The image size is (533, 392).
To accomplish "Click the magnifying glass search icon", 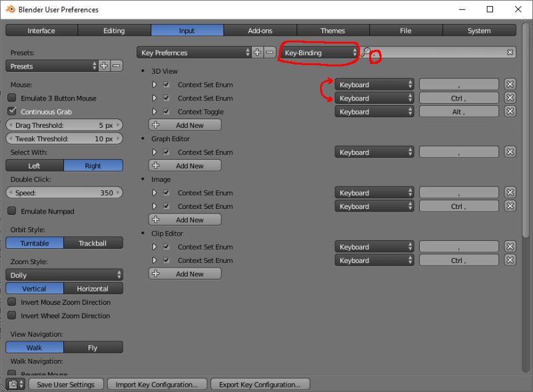I will click(366, 52).
